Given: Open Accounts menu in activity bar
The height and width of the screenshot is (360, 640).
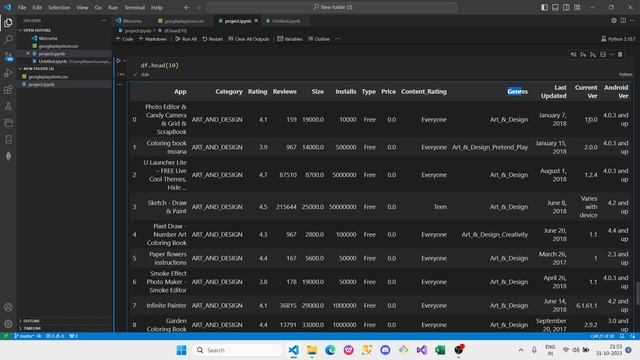Looking at the screenshot, I should pyautogui.click(x=8, y=307).
